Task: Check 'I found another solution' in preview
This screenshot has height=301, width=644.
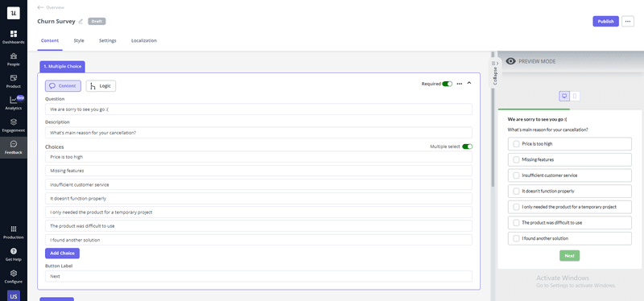Action: click(x=516, y=238)
